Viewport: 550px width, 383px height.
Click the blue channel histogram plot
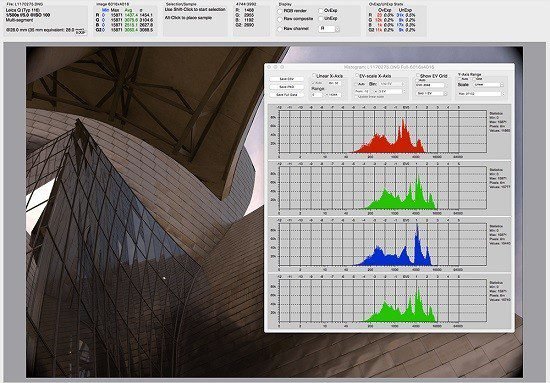click(x=383, y=244)
